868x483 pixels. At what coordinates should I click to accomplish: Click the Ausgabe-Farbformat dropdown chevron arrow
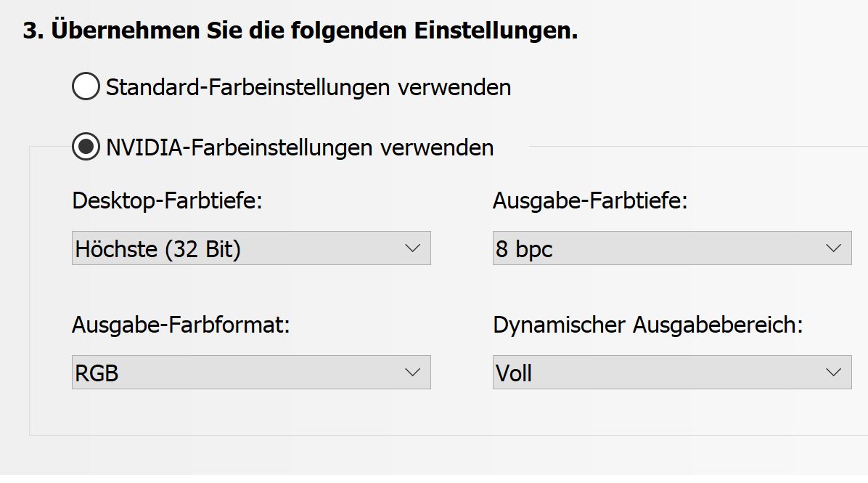413,373
